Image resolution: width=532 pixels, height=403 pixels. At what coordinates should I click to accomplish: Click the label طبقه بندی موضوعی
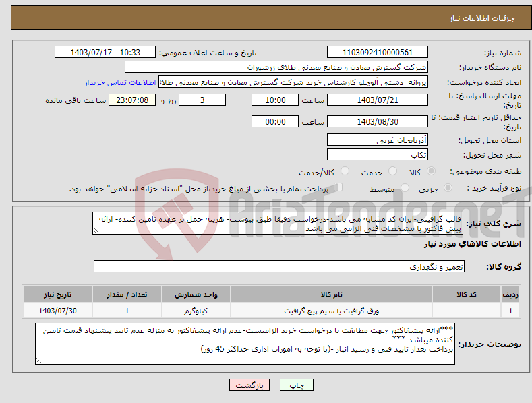click(485, 171)
